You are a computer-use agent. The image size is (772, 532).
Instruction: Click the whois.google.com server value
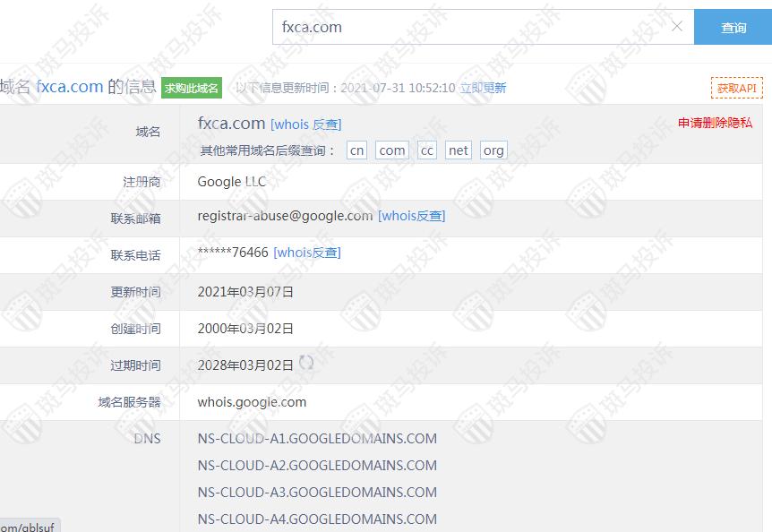click(252, 402)
